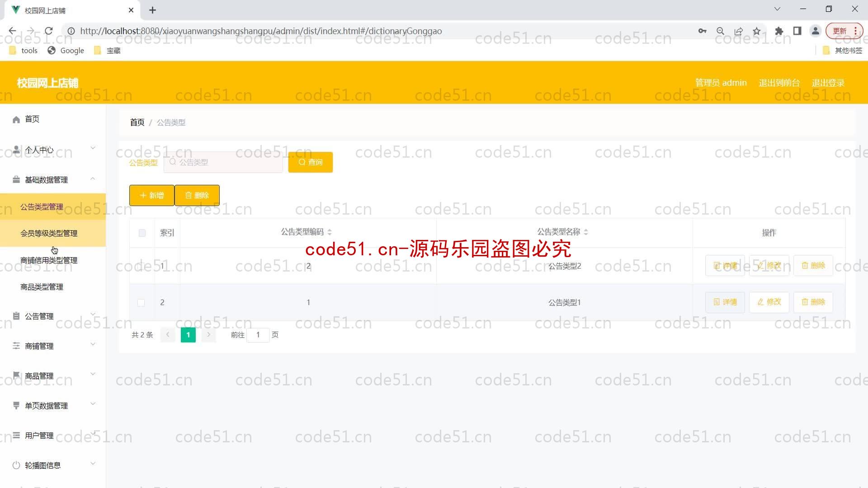Expand the 单页数据管理 menu chevron
This screenshot has height=488, width=868.
click(x=93, y=404)
